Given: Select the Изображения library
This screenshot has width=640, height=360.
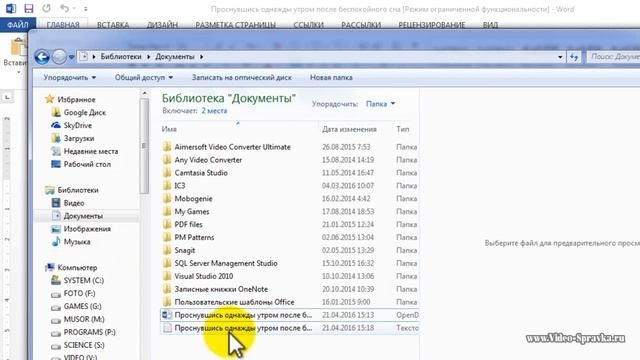Looking at the screenshot, I should (x=87, y=229).
